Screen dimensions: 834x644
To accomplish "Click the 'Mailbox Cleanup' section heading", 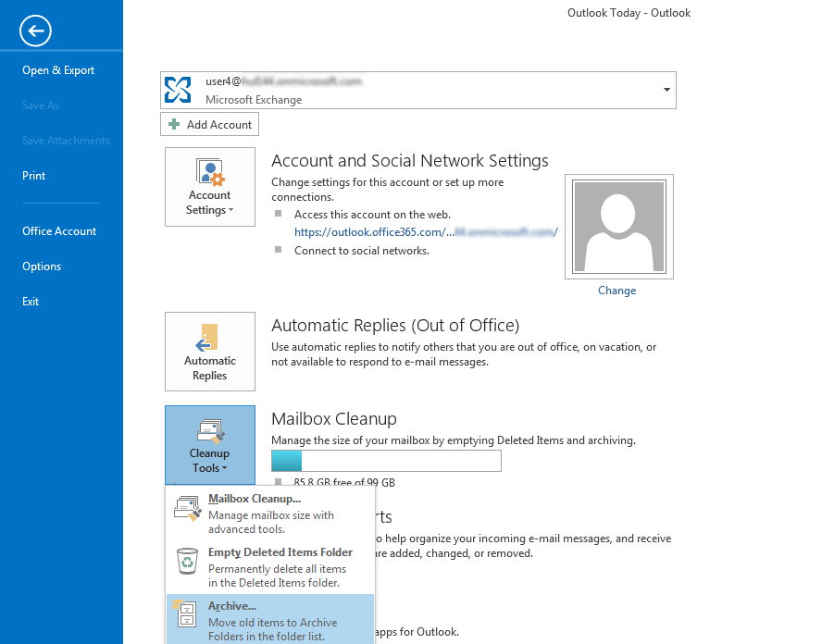I will (x=334, y=419).
